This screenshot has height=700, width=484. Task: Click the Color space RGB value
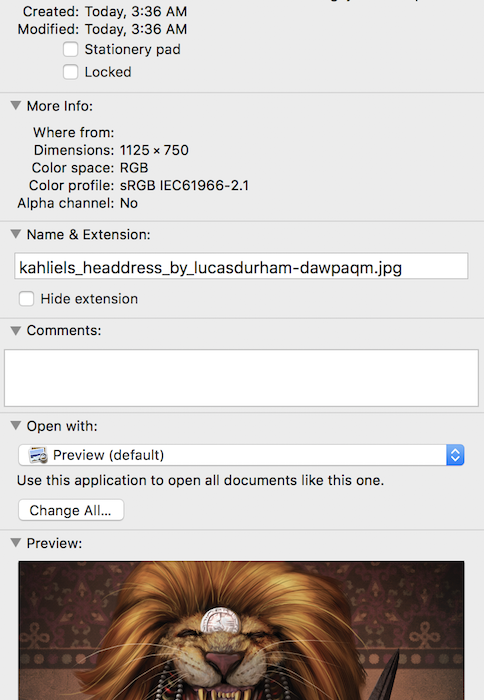point(134,168)
